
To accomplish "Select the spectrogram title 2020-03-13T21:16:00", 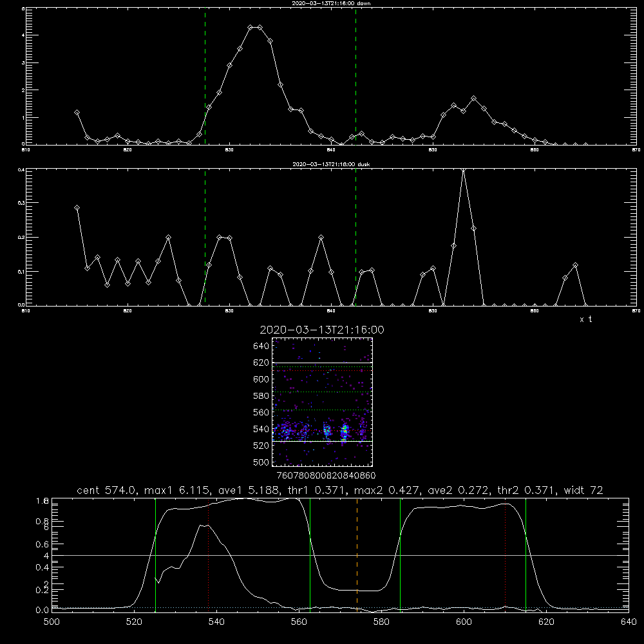I will [x=322, y=330].
